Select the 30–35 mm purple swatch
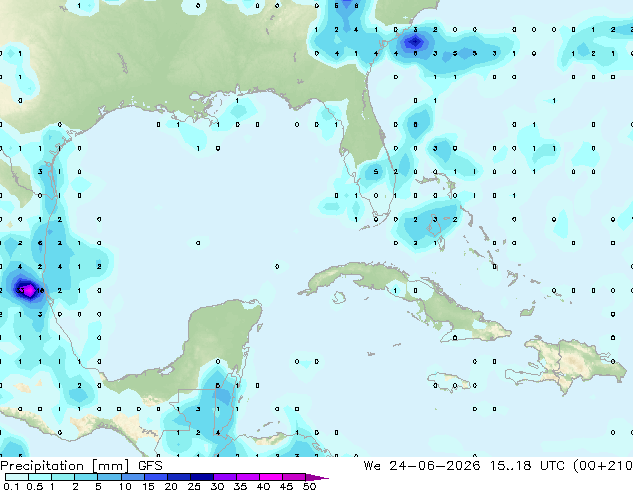This screenshot has width=634, height=490. click(x=224, y=477)
